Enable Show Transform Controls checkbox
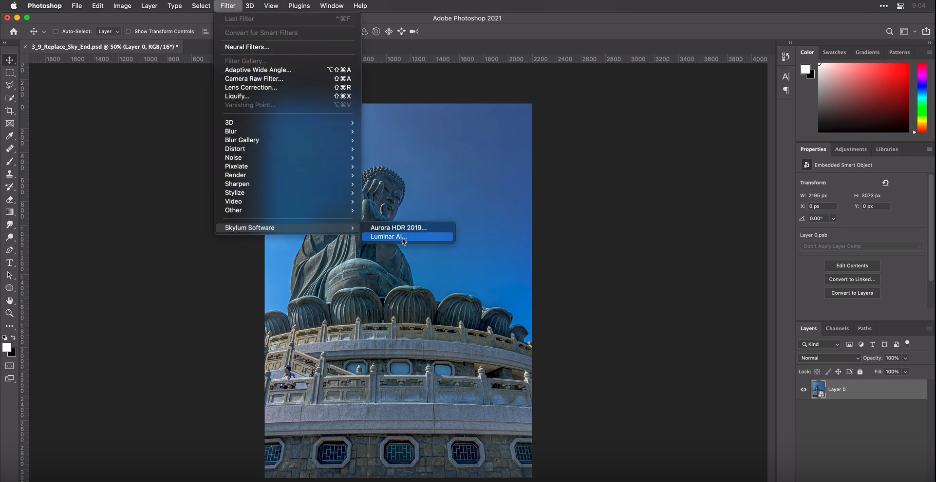This screenshot has width=936, height=482. tap(129, 32)
